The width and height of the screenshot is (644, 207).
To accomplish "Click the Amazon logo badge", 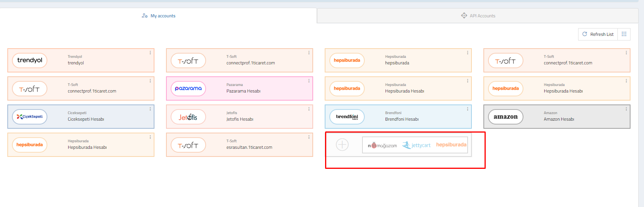I will [506, 117].
